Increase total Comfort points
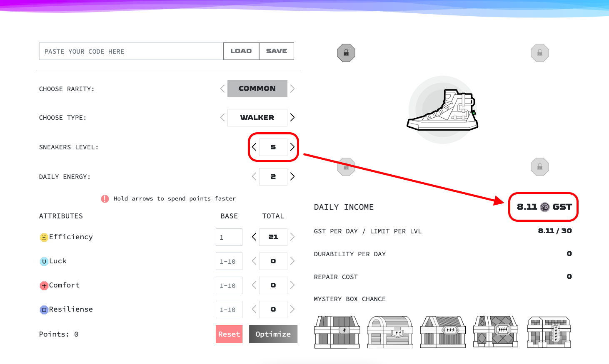Image resolution: width=609 pixels, height=364 pixels. click(x=292, y=285)
